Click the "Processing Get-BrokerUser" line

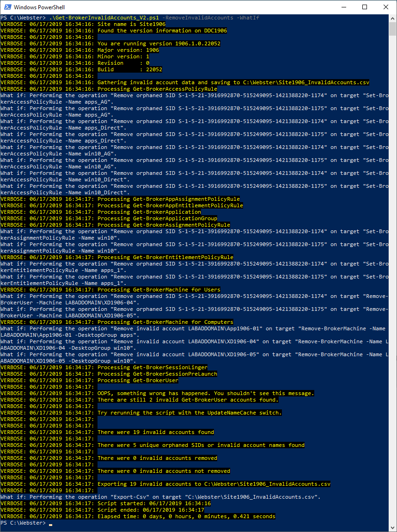(138, 380)
